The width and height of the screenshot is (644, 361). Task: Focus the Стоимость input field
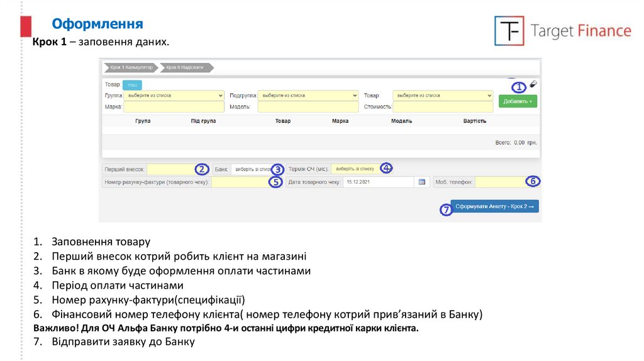pyautogui.click(x=443, y=107)
